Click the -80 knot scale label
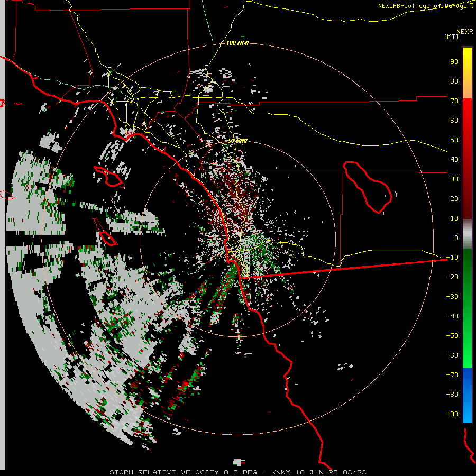476x476 pixels. (452, 395)
